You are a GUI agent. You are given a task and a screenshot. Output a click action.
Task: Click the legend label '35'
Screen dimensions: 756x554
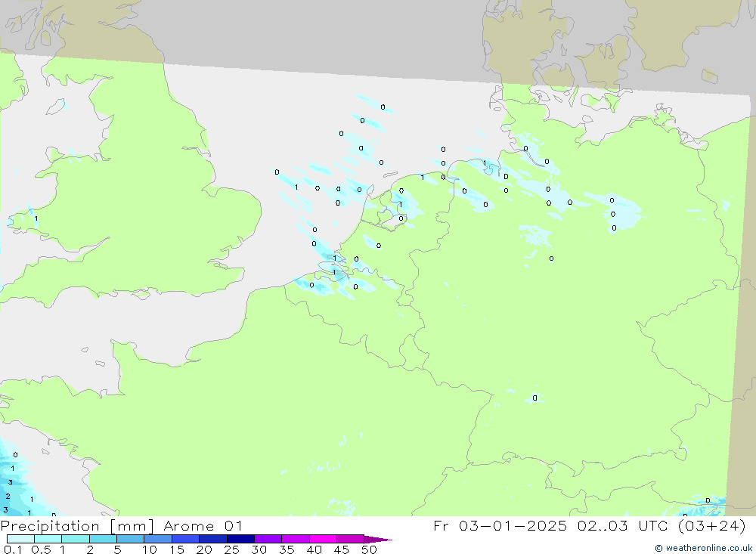(x=287, y=549)
